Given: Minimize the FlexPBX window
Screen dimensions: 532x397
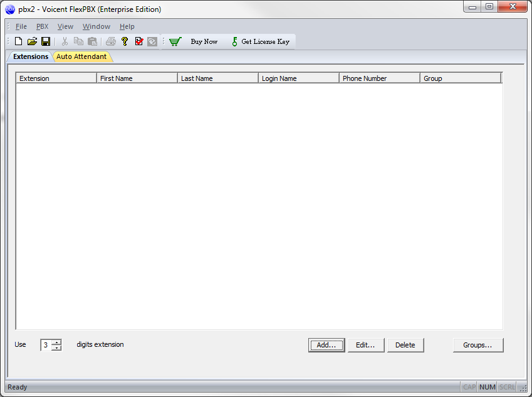Looking at the screenshot, I should click(472, 7).
